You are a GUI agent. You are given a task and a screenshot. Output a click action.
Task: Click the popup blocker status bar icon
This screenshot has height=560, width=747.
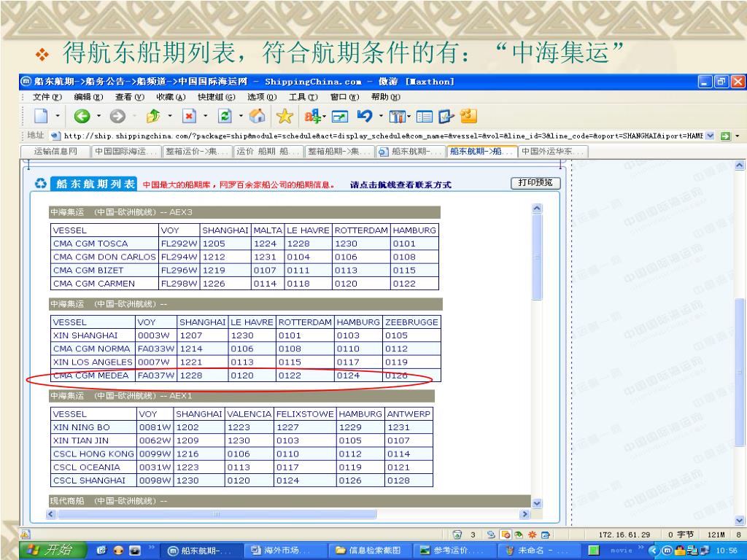(x=506, y=534)
